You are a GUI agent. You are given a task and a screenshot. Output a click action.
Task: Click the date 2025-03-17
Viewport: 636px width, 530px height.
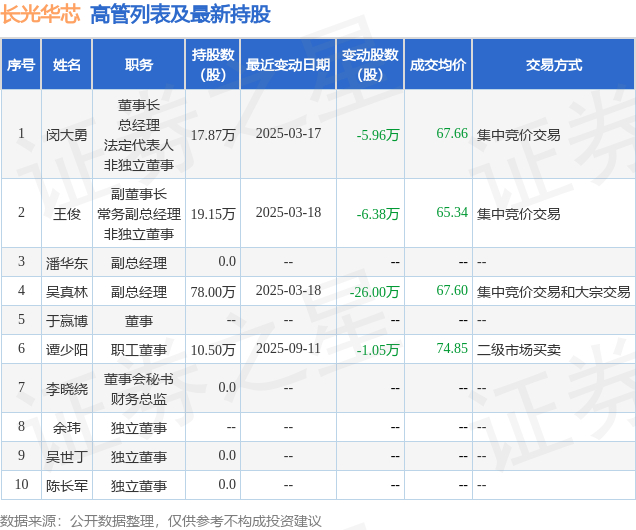tap(288, 133)
